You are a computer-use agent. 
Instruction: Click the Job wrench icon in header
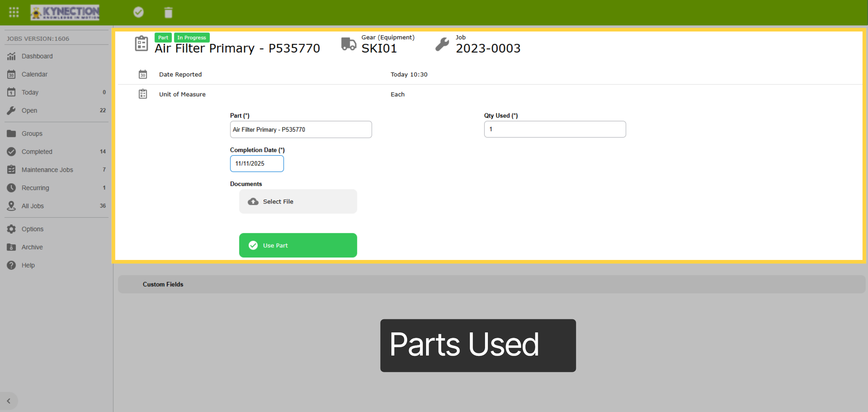click(442, 44)
